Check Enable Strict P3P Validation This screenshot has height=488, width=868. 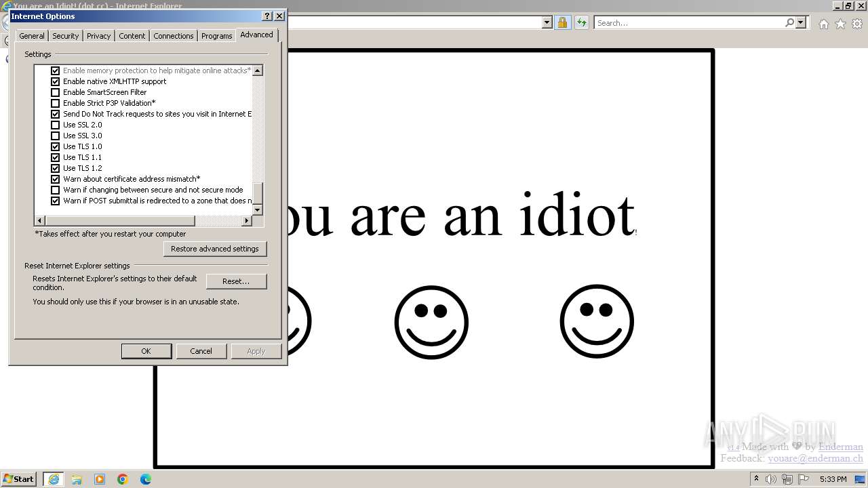[56, 103]
